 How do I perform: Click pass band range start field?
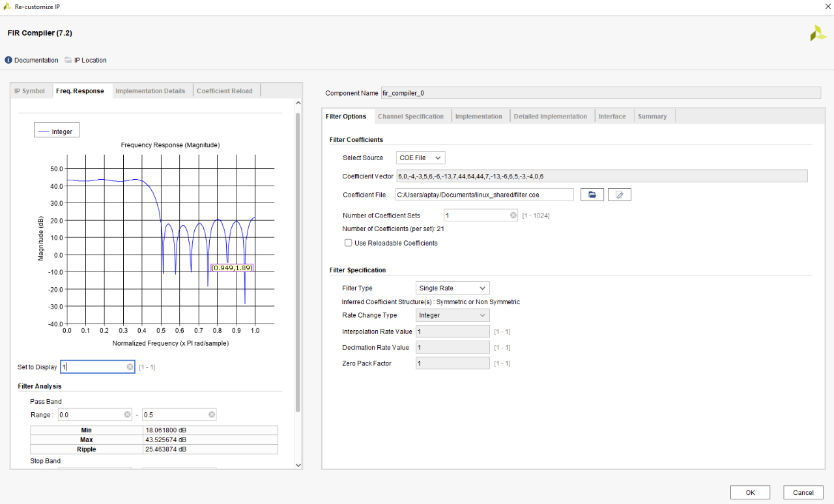[95, 415]
